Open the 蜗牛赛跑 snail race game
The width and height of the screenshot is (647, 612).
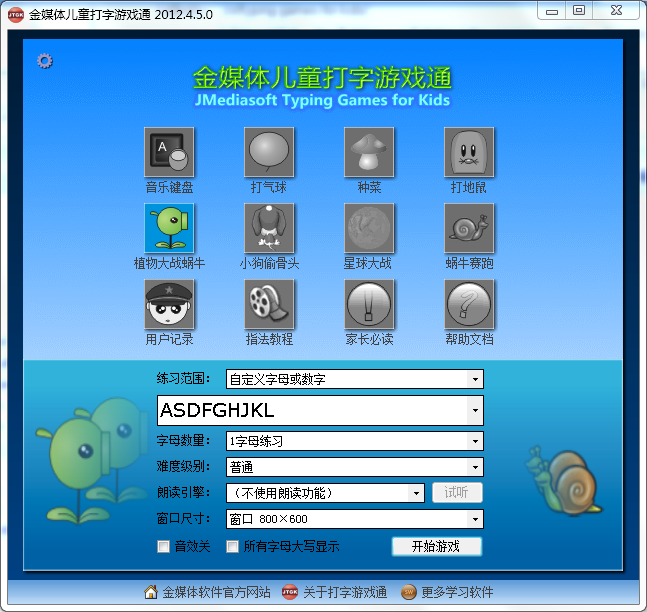pyautogui.click(x=469, y=228)
